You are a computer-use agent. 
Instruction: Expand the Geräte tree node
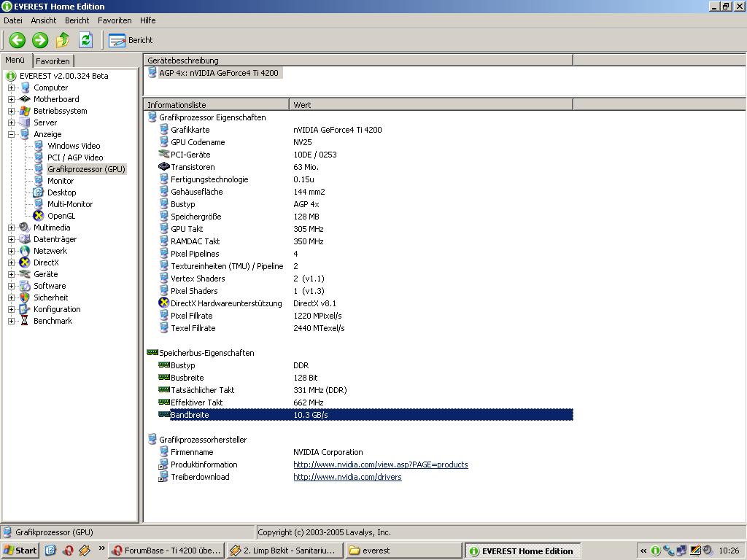12,274
